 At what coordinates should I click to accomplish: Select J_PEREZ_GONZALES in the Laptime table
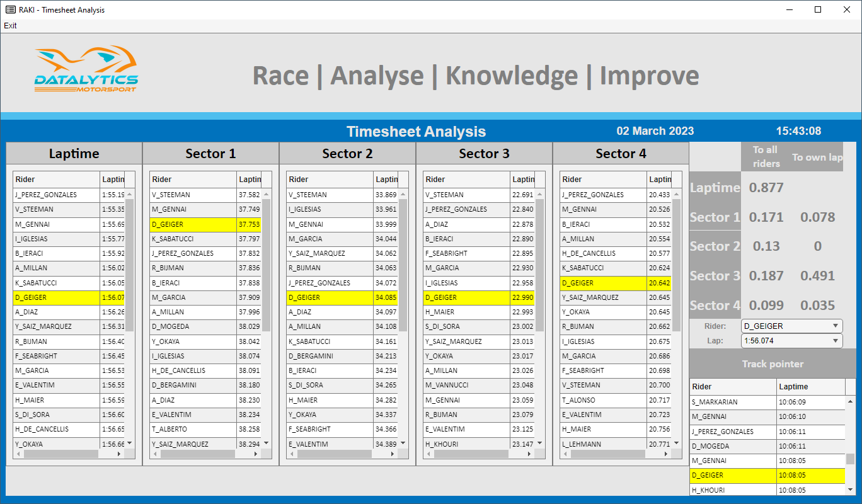[x=56, y=195]
